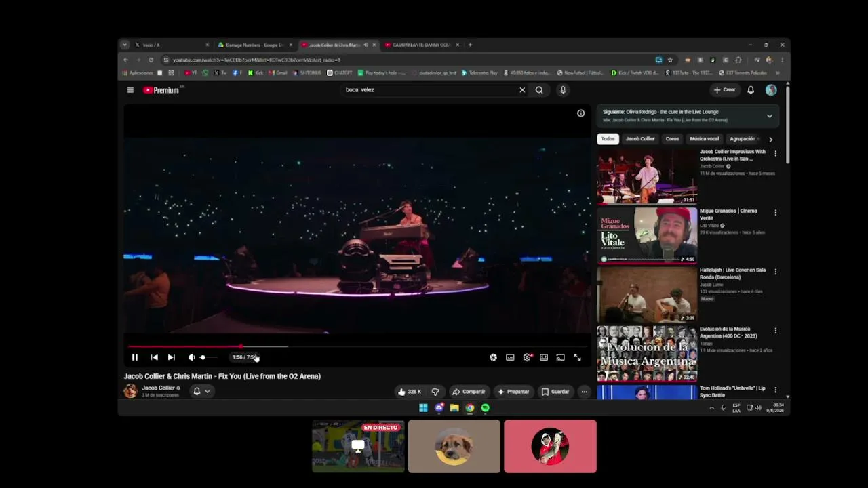Bookmark this page with the star icon
Viewport: 868px width, 488px height.
[670, 60]
